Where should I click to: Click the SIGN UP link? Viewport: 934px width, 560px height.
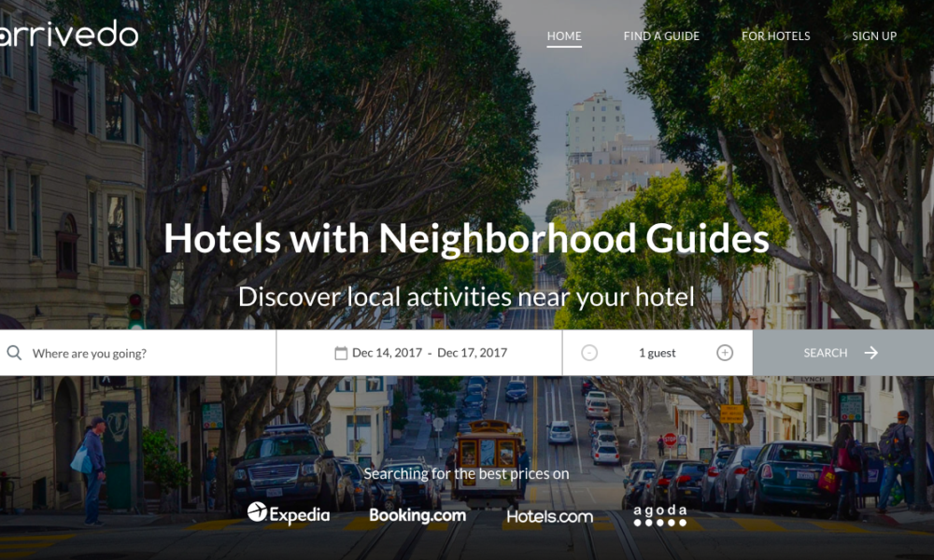(x=874, y=35)
